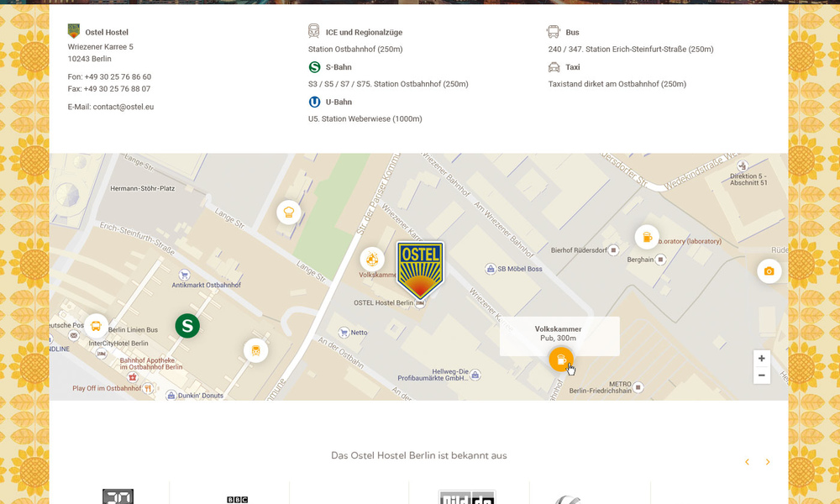Select the green S-Bahn marker on map
The height and width of the screenshot is (504, 840).
(x=187, y=326)
